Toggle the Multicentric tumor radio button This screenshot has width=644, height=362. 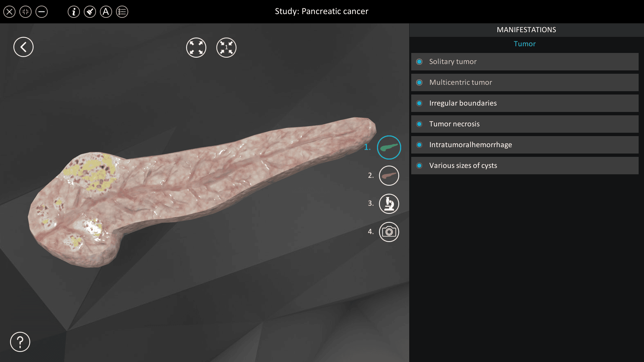[419, 82]
